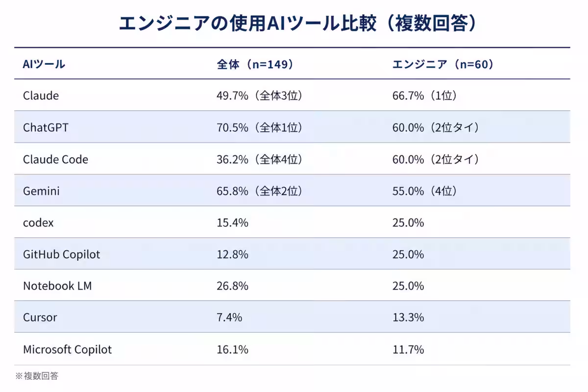The width and height of the screenshot is (588, 392).
Task: Click the Claude Code row label
Action: tap(55, 159)
